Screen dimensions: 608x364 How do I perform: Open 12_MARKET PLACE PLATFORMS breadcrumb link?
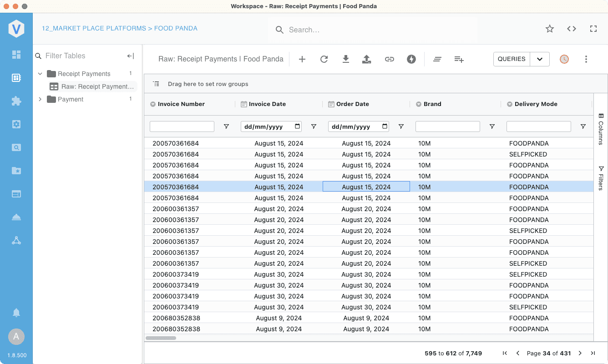pyautogui.click(x=94, y=28)
